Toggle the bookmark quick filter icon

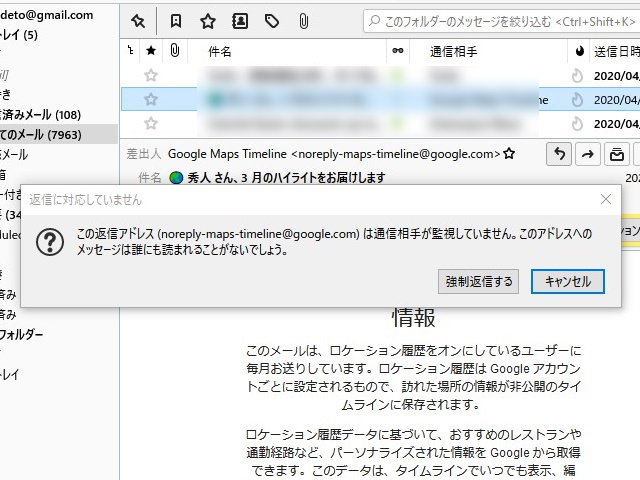(176, 21)
